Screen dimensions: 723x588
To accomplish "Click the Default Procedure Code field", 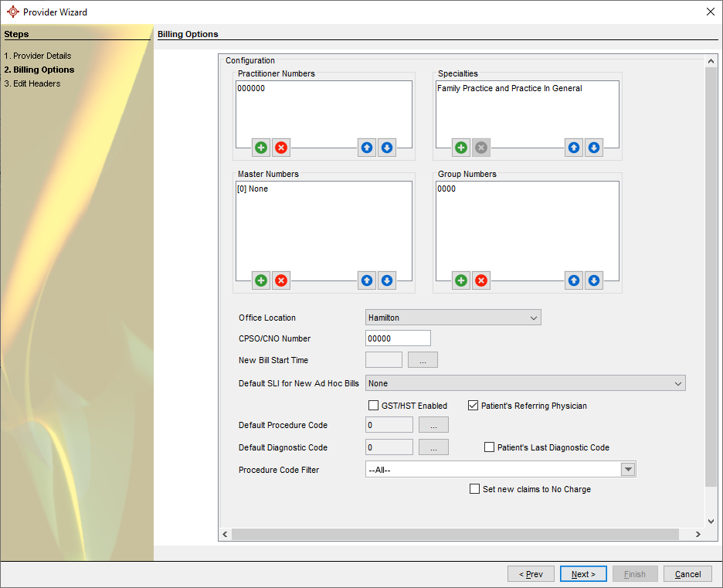I will click(x=389, y=425).
